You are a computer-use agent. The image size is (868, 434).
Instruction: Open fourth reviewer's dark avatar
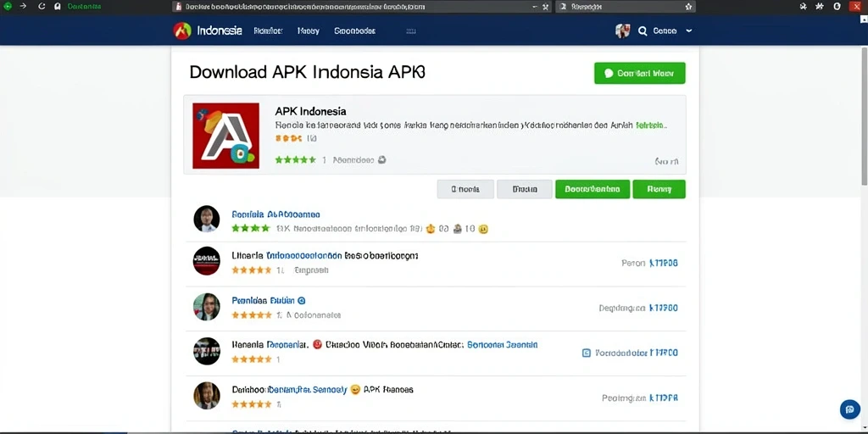pos(207,351)
